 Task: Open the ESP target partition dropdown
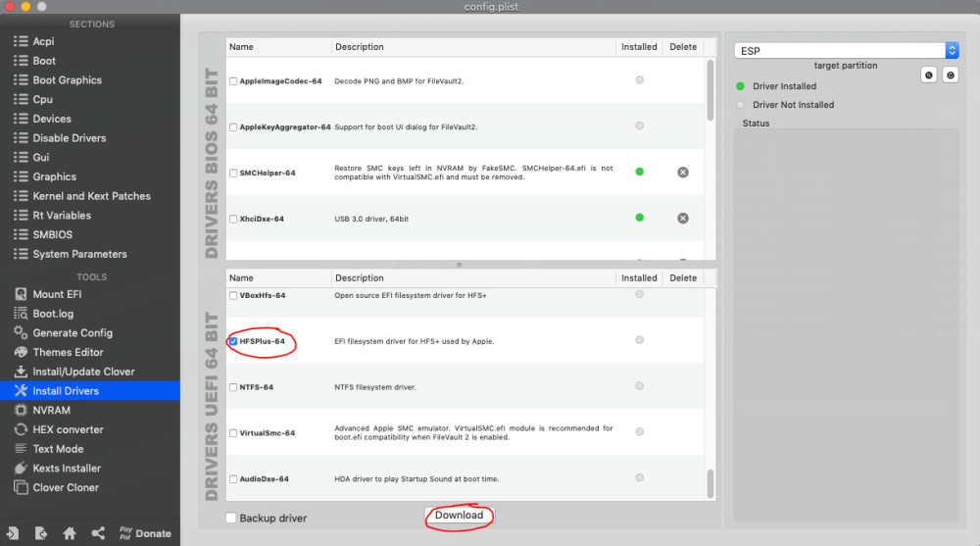click(847, 51)
